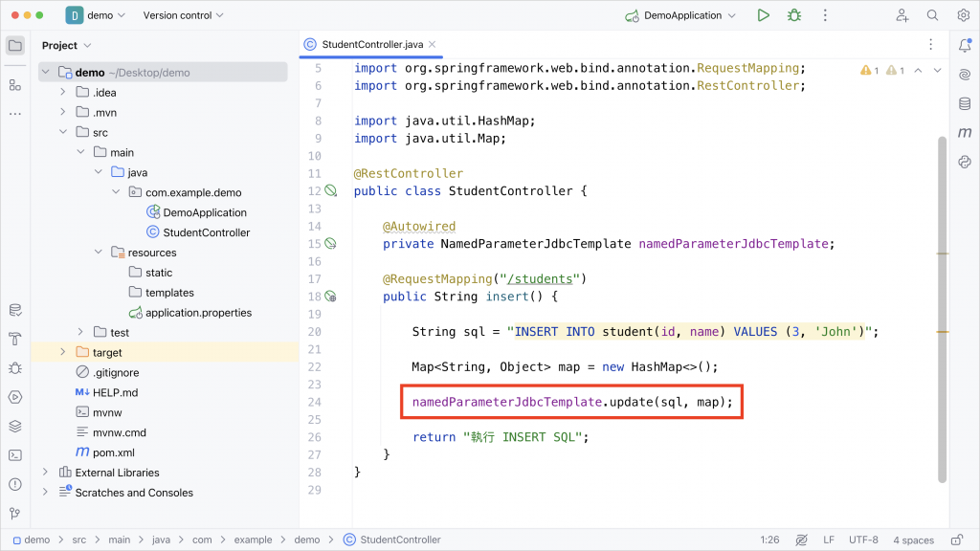This screenshot has height=551, width=980.
Task: Start debugging with the bug icon
Action: tap(794, 15)
